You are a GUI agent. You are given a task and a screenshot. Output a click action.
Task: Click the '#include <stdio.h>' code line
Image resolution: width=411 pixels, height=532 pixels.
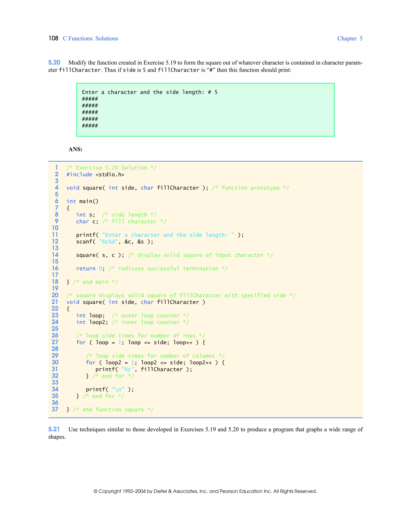point(95,174)
